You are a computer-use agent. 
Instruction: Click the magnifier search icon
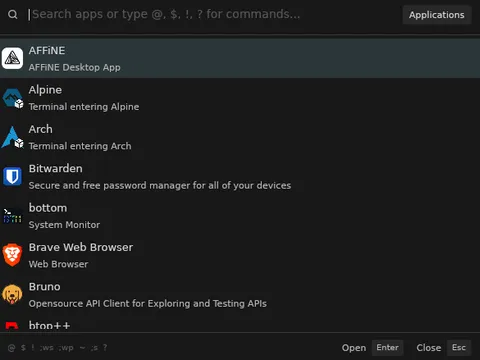[13, 14]
